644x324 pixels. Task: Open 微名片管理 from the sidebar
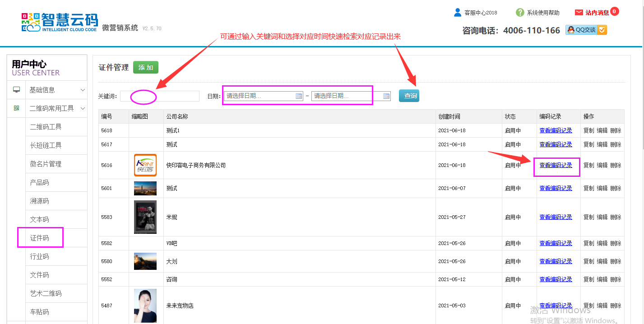tap(46, 164)
